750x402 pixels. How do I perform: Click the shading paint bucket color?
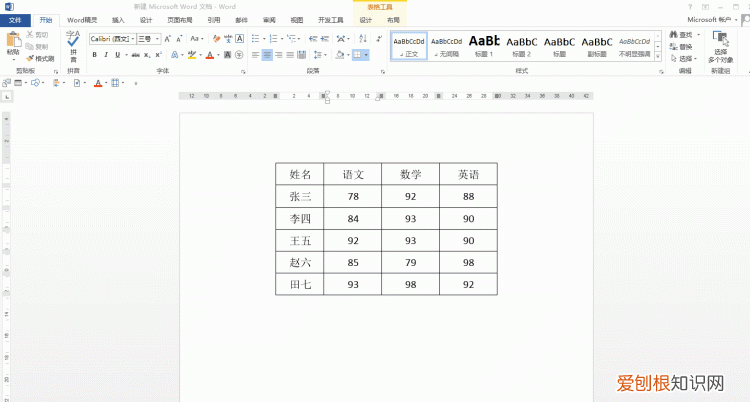click(x=340, y=55)
